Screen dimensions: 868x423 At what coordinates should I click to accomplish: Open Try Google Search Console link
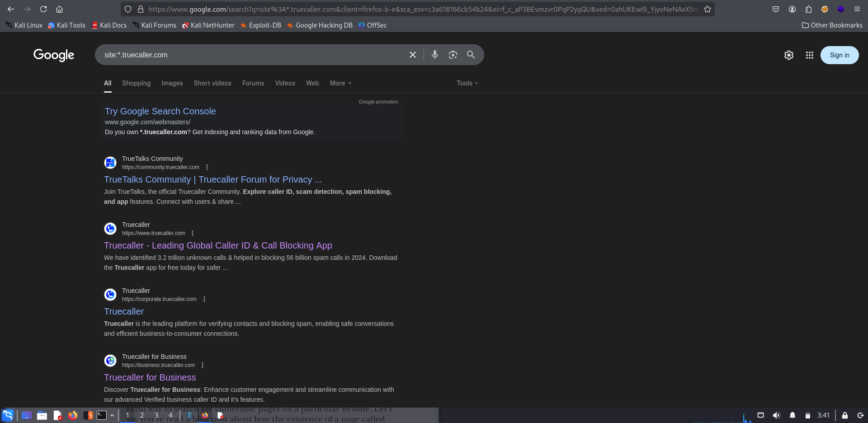[160, 111]
